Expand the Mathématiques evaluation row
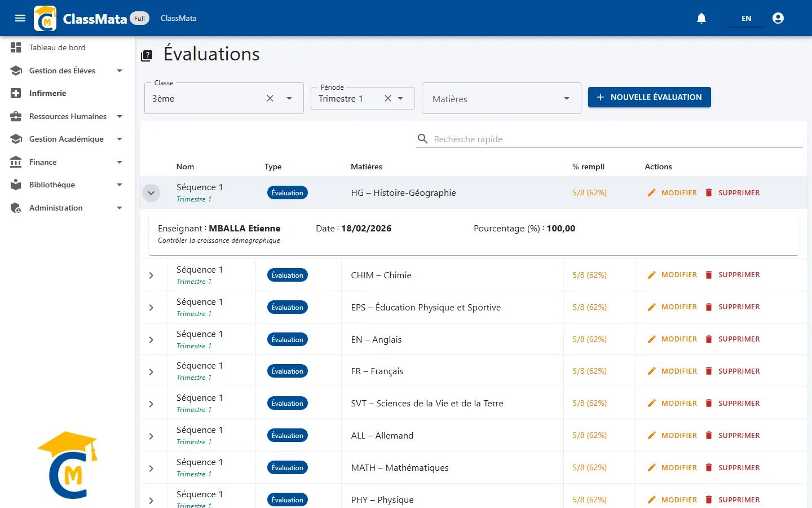The height and width of the screenshot is (508, 812). click(x=151, y=468)
